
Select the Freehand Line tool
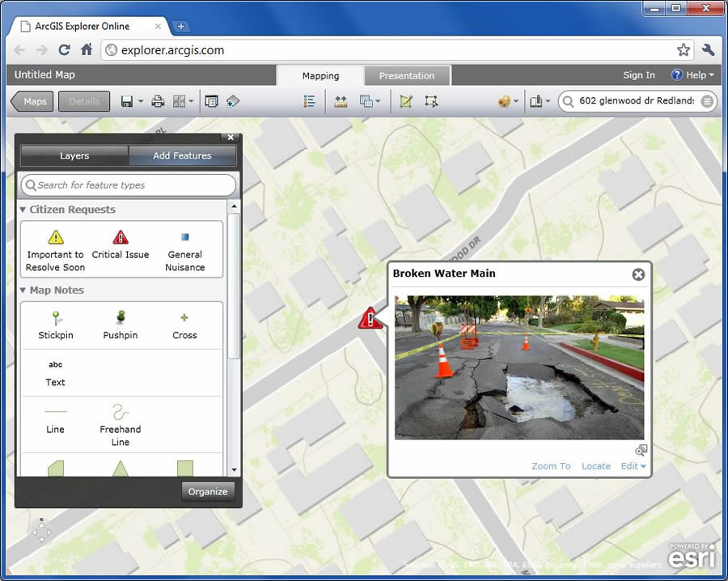tap(121, 425)
